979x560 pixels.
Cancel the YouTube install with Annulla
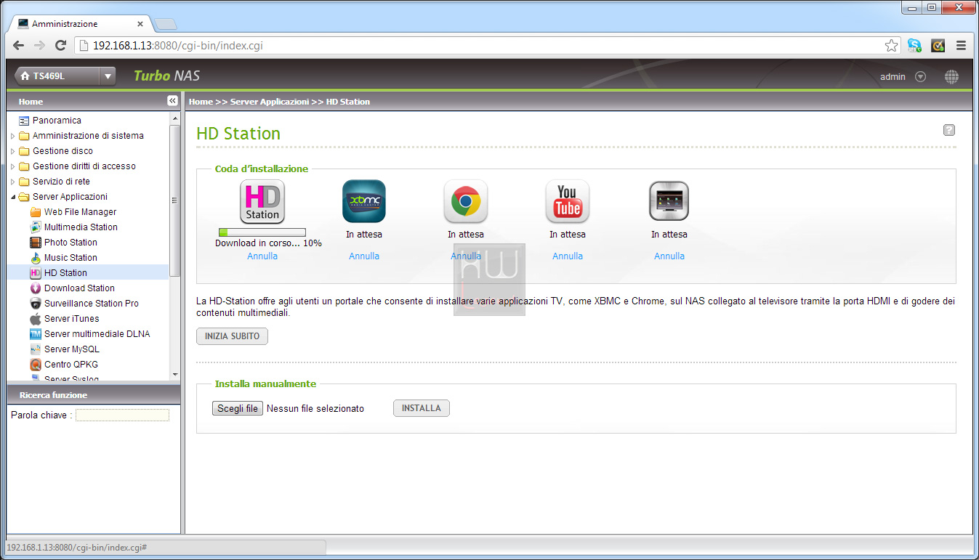coord(568,256)
